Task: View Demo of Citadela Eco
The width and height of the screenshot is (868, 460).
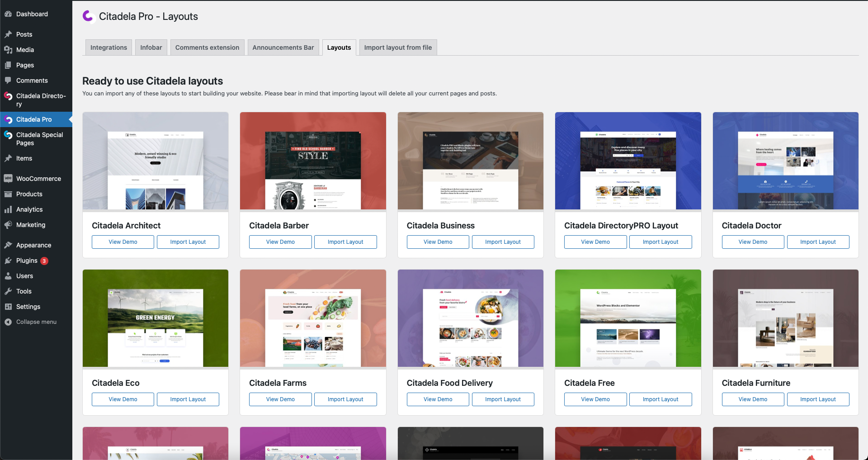Action: coord(123,399)
